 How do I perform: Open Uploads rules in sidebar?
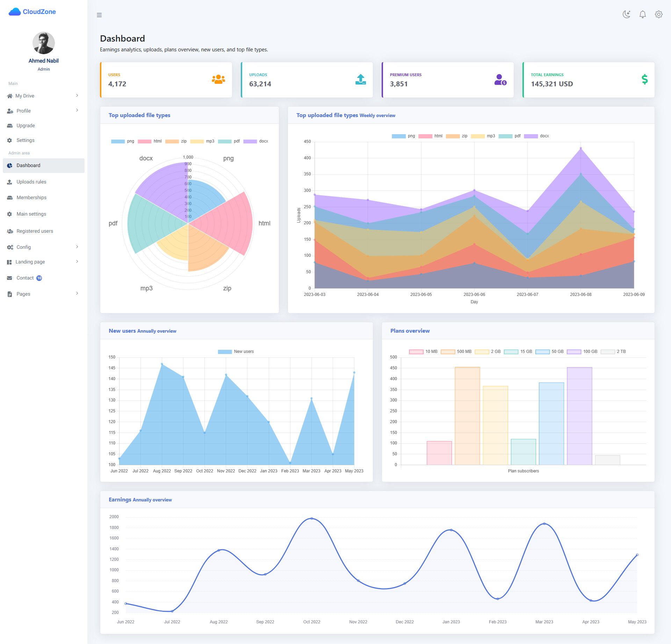coord(31,182)
